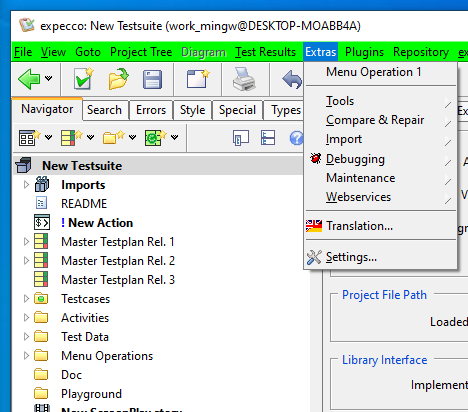This screenshot has width=468, height=412.
Task: Switch to the Special tab
Action: click(237, 110)
